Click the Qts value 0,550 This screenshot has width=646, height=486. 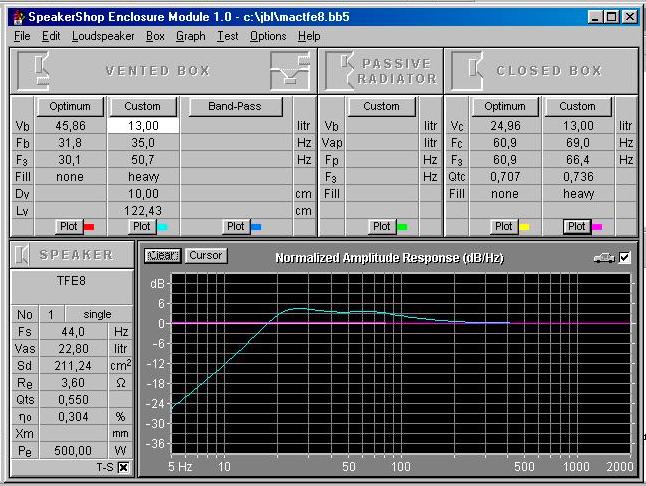(x=73, y=400)
